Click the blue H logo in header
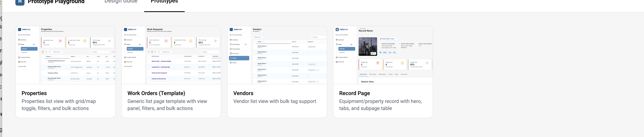Image resolution: width=644 pixels, height=137 pixels. (20, 2)
